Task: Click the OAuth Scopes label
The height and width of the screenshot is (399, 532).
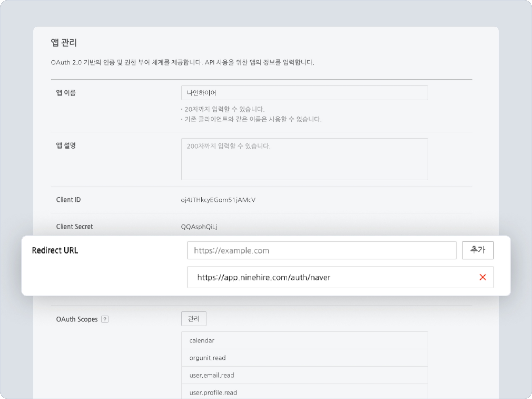Action: pos(77,319)
